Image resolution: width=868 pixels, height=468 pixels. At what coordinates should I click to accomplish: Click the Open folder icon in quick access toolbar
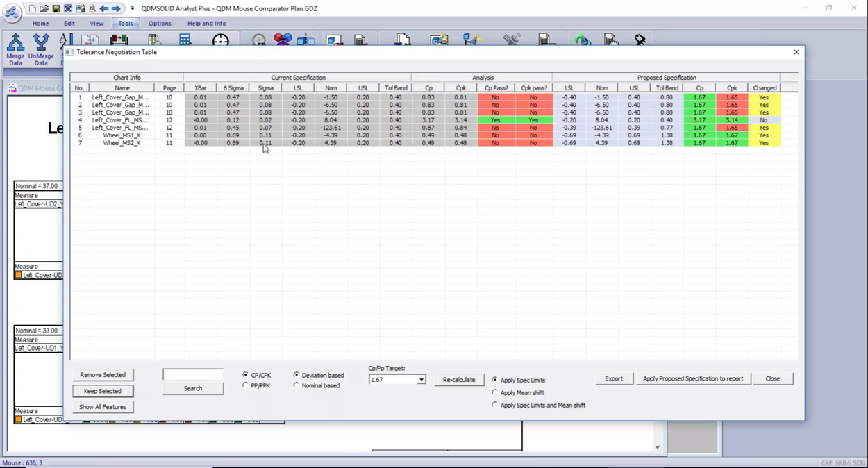click(x=44, y=8)
